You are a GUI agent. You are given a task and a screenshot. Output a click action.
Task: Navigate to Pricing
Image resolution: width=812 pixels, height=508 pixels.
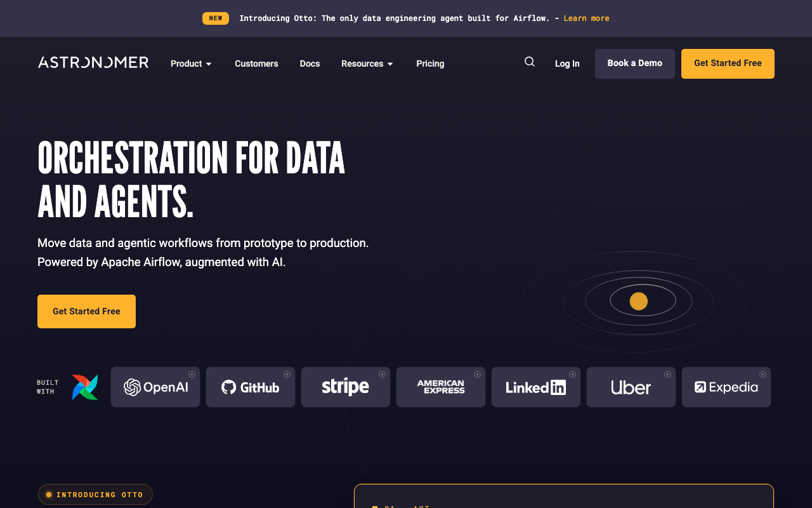point(430,63)
